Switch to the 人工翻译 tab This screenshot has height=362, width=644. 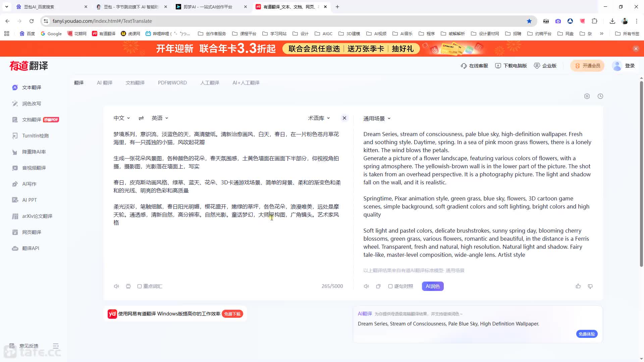pos(210,83)
